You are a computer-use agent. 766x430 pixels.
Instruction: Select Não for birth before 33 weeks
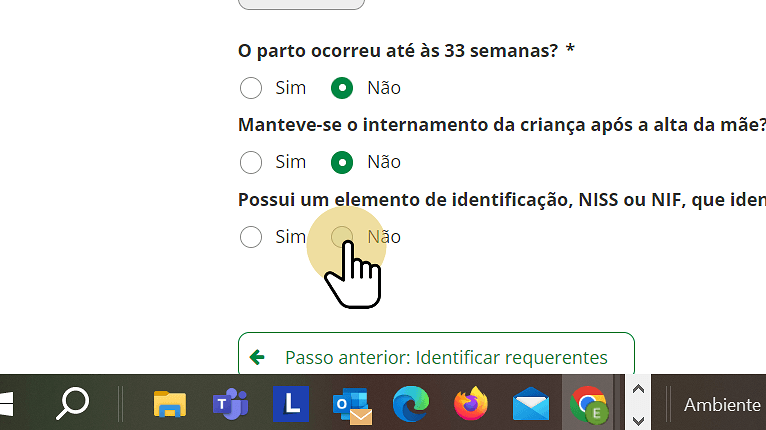(x=342, y=88)
